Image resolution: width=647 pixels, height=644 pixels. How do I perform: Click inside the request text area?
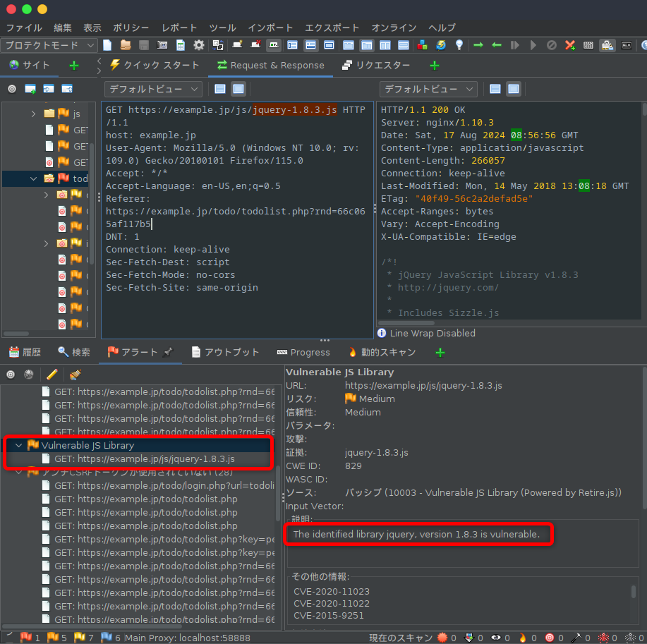pos(237,219)
